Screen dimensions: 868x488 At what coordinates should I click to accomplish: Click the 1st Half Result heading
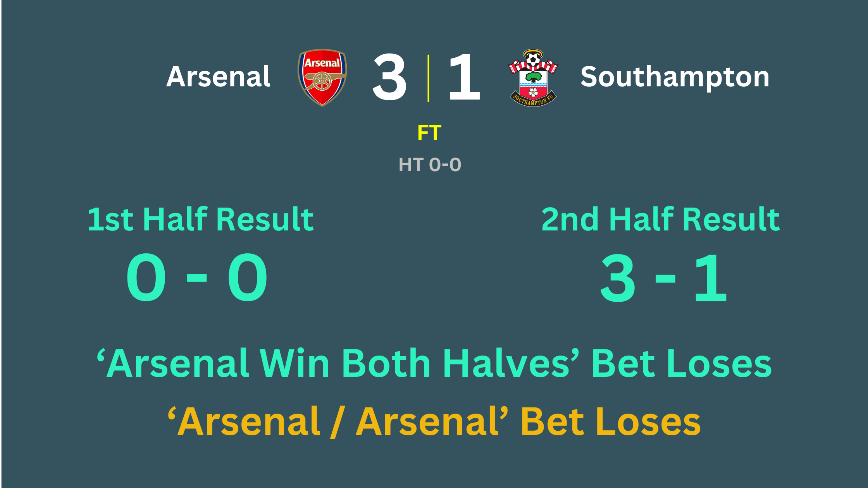coord(201,219)
